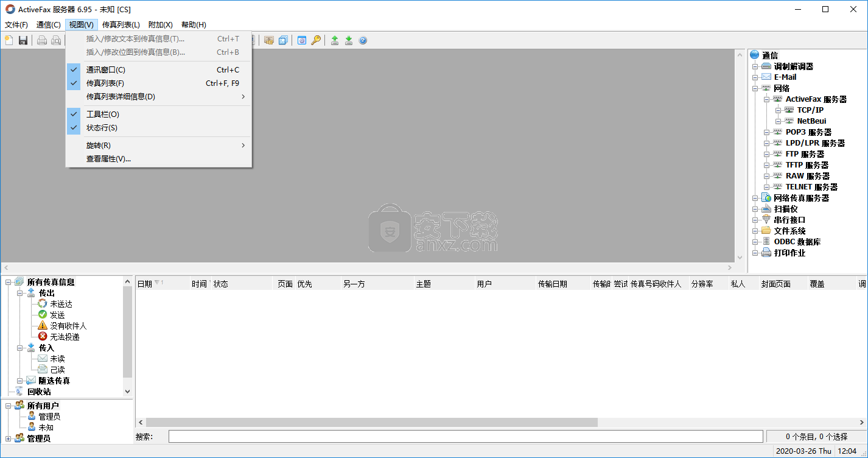Collapse the 网络 node in communication tree

point(755,88)
